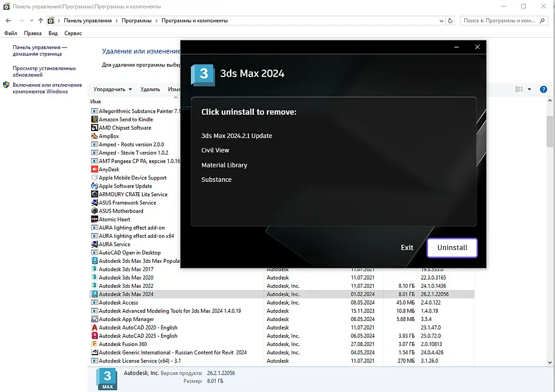
Task: Go back using the navigation arrow
Action: click(x=8, y=21)
